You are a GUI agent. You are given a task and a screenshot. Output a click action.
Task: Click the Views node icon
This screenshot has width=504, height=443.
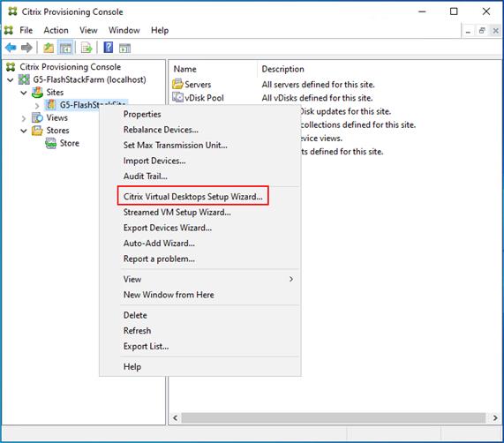click(37, 117)
